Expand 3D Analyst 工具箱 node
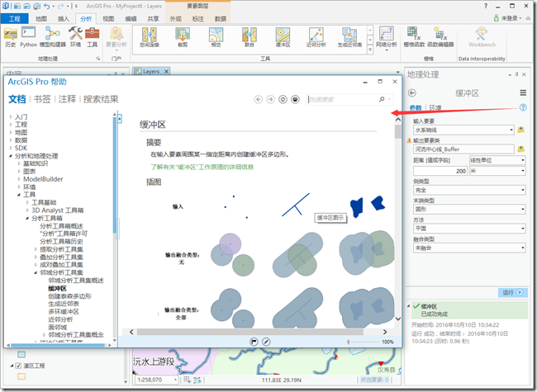Viewport: 537px width, 392px height. click(x=27, y=210)
